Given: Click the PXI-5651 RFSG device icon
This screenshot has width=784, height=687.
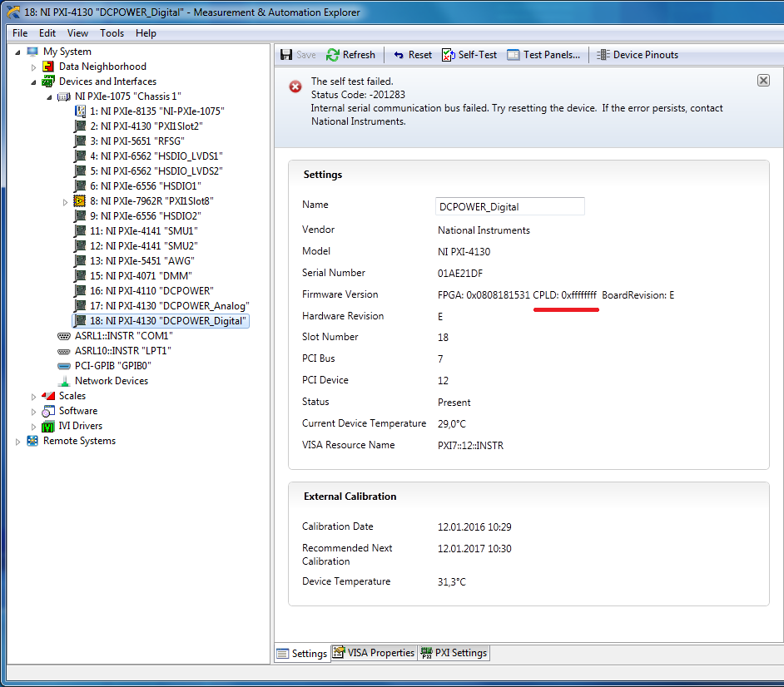Looking at the screenshot, I should (x=80, y=141).
